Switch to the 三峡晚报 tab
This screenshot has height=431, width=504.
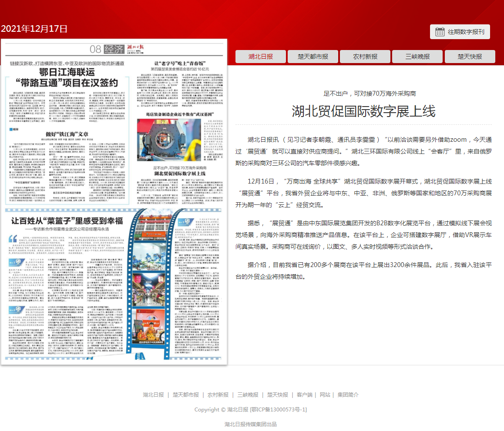point(417,57)
